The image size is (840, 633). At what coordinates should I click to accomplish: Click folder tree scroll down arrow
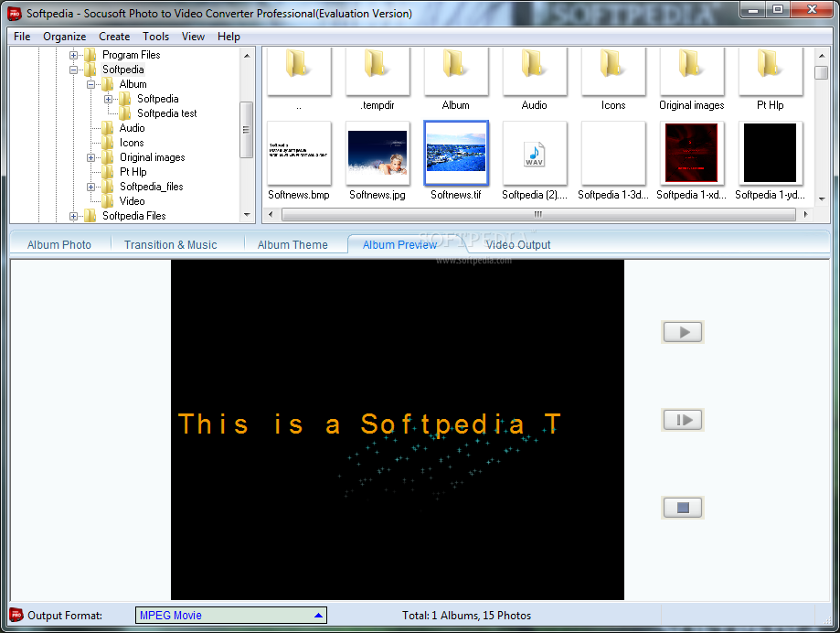tap(247, 215)
